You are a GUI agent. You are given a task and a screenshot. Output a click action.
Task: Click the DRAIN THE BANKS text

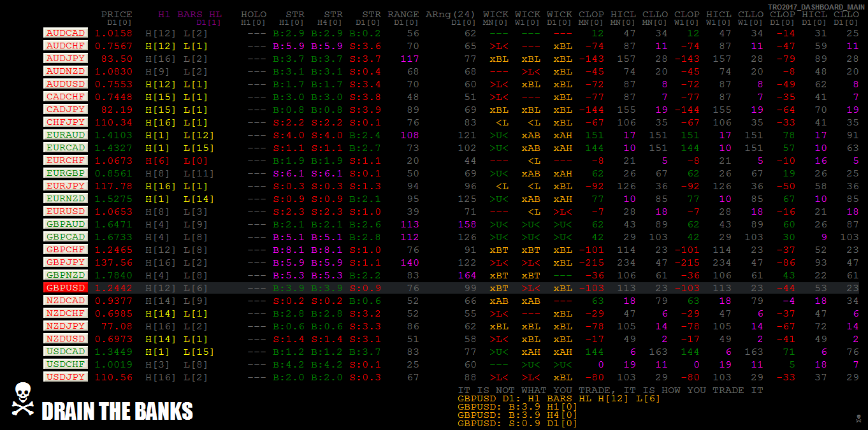coord(117,411)
